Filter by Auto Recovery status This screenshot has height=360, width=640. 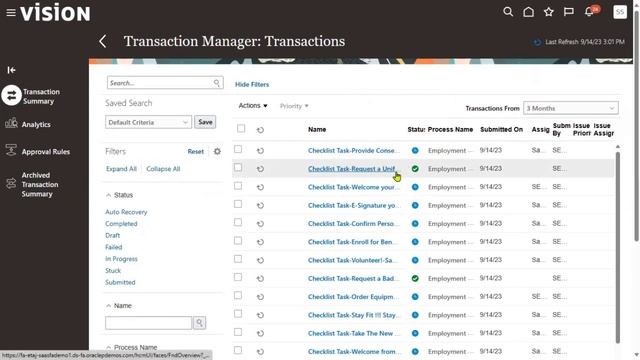click(x=126, y=212)
